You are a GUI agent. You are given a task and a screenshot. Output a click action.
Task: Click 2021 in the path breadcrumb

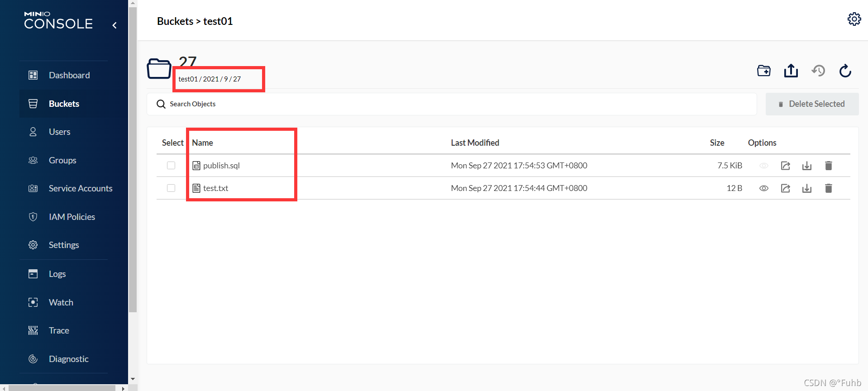(211, 79)
